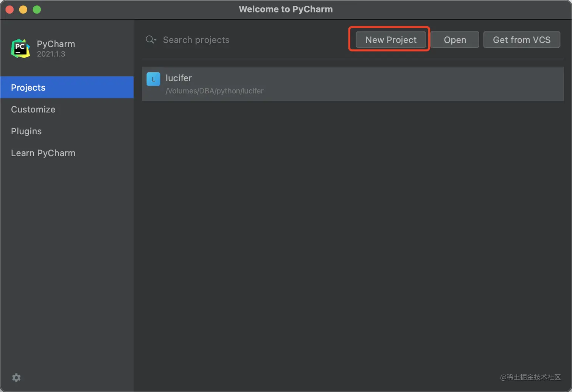Click the Open button
Image resolution: width=572 pixels, height=392 pixels.
point(455,40)
